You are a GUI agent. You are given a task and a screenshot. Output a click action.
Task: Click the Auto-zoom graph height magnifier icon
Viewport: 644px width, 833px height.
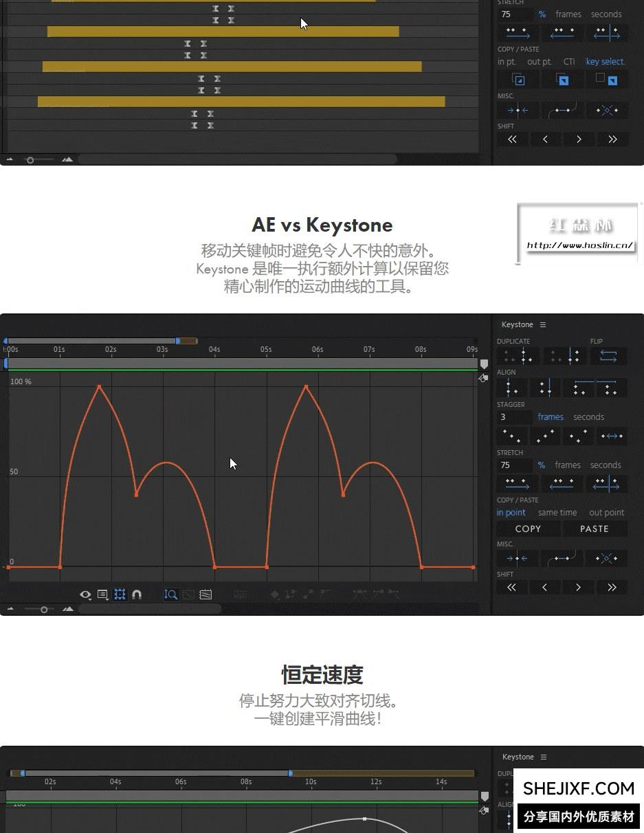(171, 595)
